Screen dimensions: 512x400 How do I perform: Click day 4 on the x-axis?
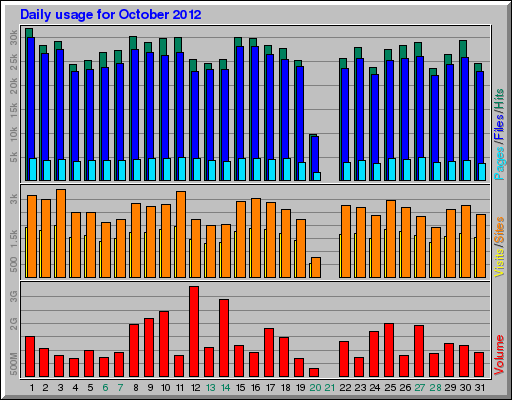click(x=75, y=388)
